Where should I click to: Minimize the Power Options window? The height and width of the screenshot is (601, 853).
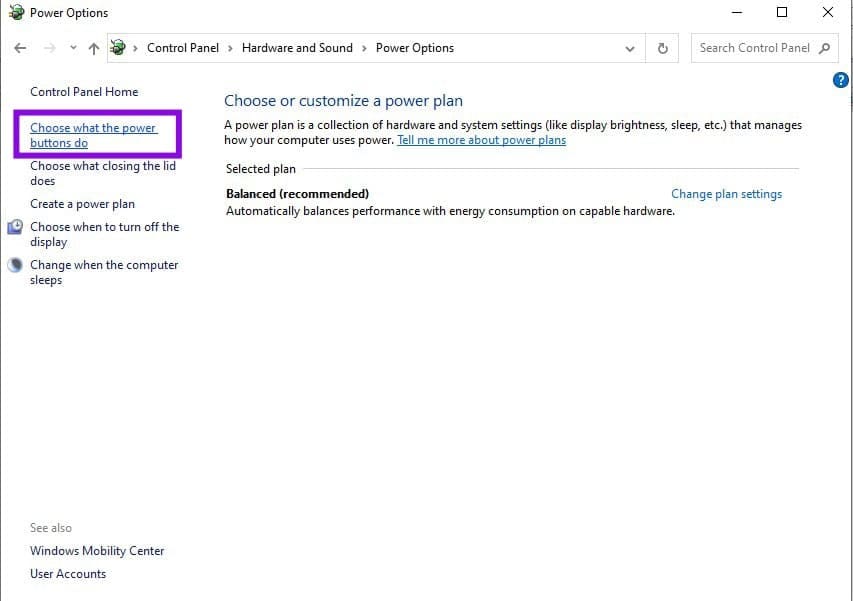(737, 12)
